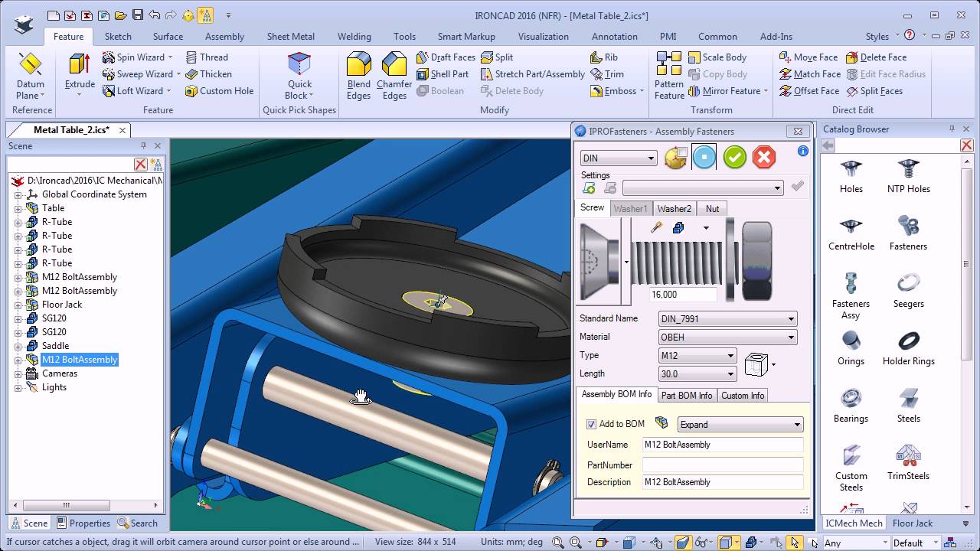Switch to the Sketch ribbon tab
The height and width of the screenshot is (551, 980).
(118, 36)
